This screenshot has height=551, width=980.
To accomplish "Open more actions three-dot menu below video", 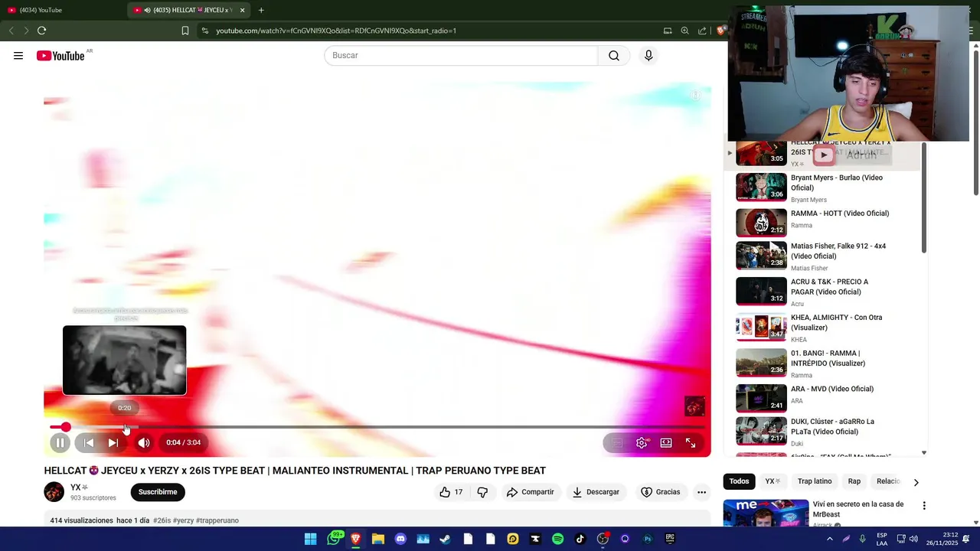I will 701,492.
